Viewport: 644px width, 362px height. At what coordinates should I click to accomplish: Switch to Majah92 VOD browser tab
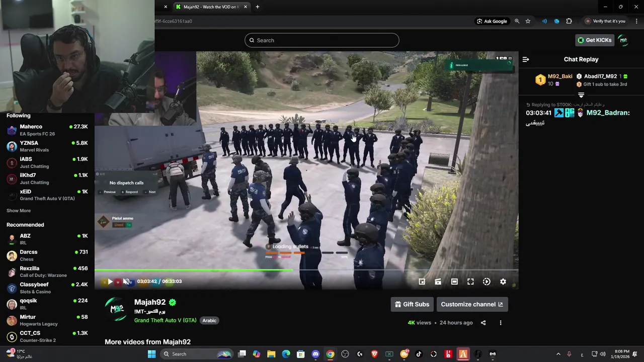coord(210,7)
